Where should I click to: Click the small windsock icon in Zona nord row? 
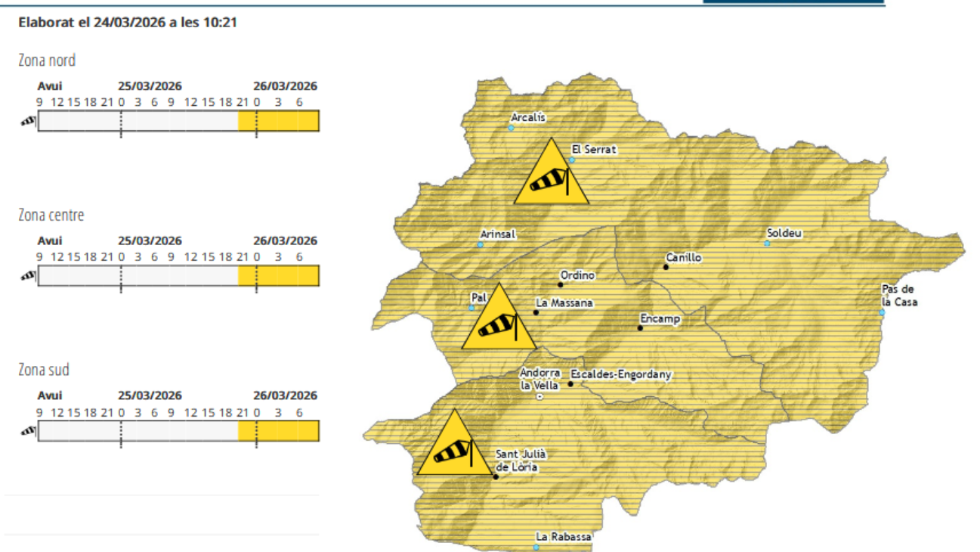(x=29, y=121)
